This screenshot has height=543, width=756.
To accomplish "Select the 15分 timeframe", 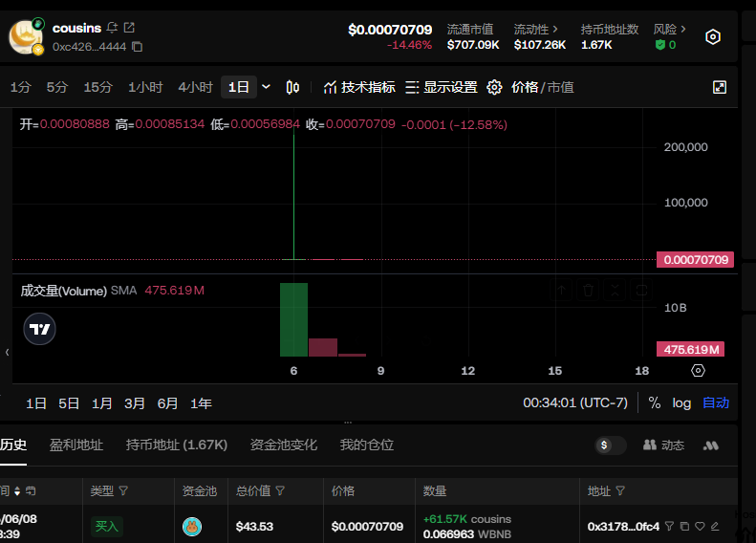I will [x=97, y=87].
